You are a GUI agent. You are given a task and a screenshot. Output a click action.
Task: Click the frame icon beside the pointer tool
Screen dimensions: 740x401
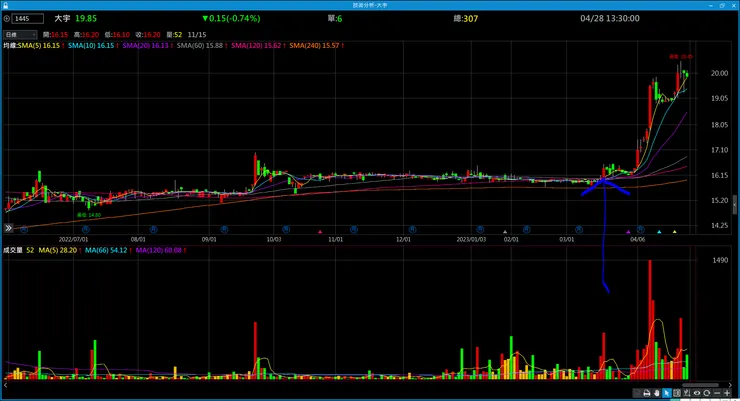pos(677,393)
